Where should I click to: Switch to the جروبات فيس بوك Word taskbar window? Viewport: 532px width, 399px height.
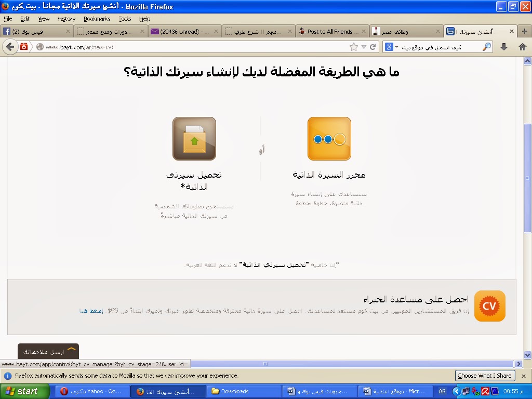pyautogui.click(x=320, y=391)
